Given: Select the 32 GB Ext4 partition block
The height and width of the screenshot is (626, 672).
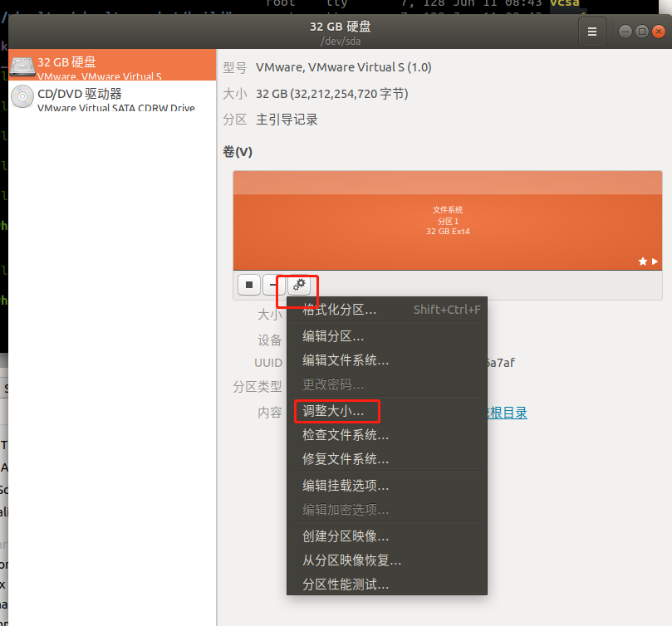Looking at the screenshot, I should (448, 221).
